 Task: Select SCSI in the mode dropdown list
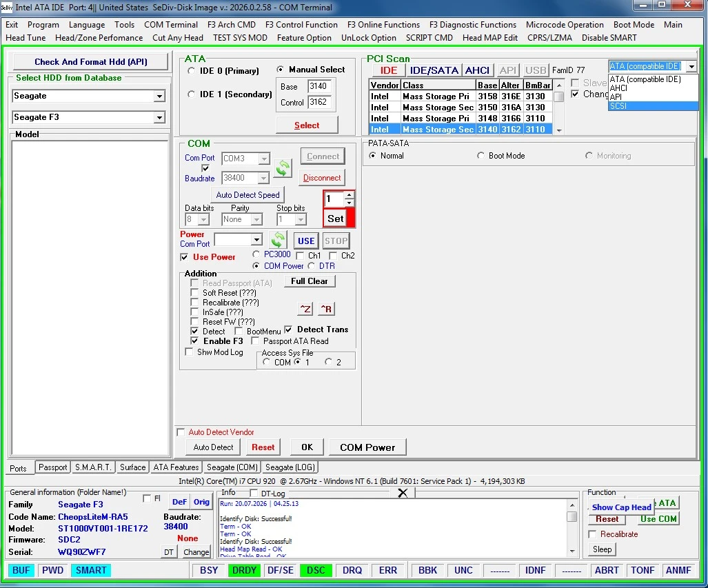(653, 106)
